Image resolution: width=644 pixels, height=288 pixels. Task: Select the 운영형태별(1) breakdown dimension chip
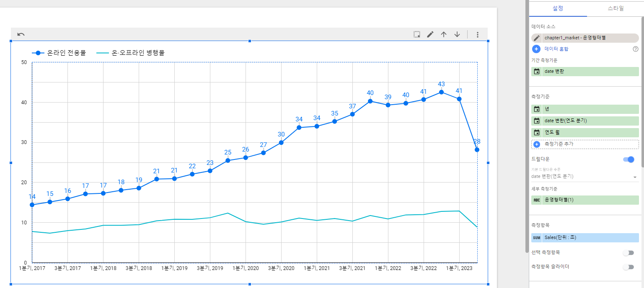(585, 200)
